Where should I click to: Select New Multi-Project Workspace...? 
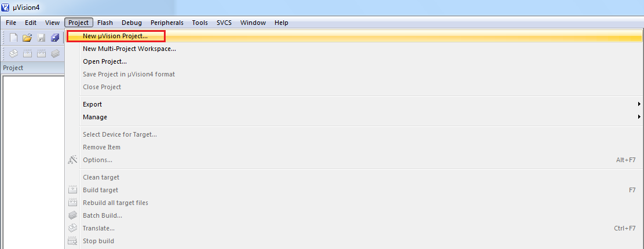(x=354, y=49)
